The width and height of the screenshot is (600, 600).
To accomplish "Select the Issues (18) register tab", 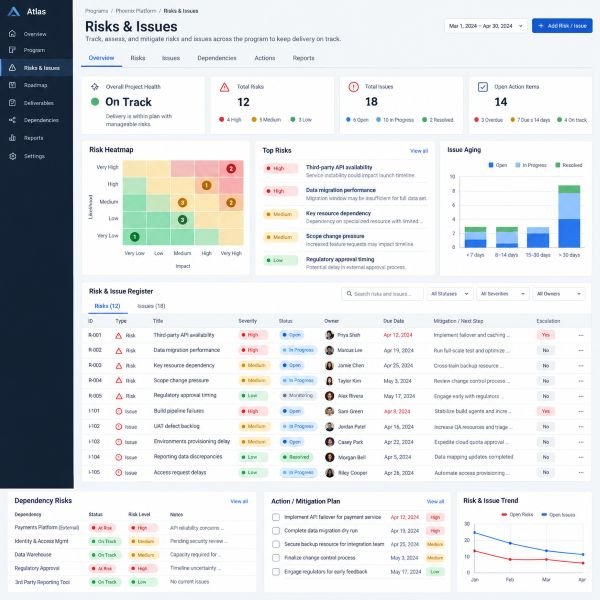I will coord(151,306).
